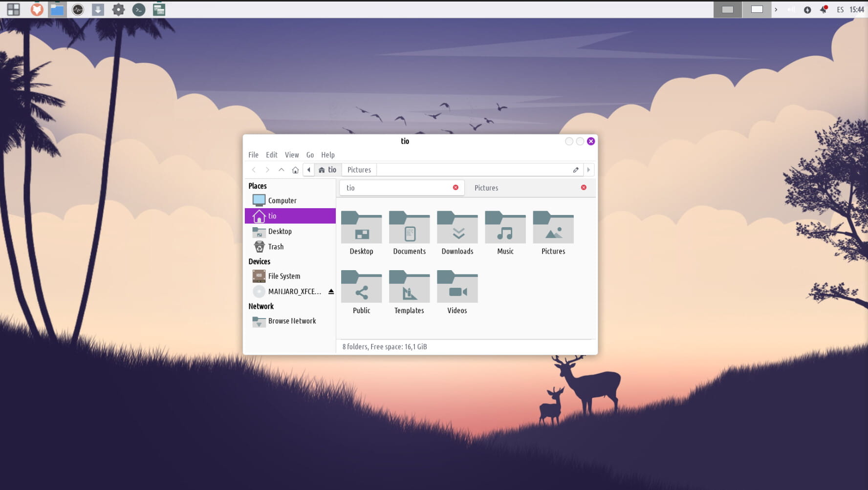
Task: Select File System in the Devices list
Action: pyautogui.click(x=284, y=277)
